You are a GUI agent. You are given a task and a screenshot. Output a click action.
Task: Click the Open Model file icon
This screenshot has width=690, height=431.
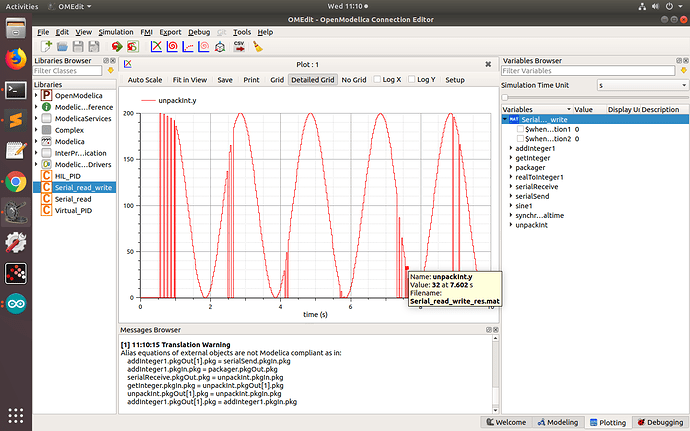coord(61,46)
